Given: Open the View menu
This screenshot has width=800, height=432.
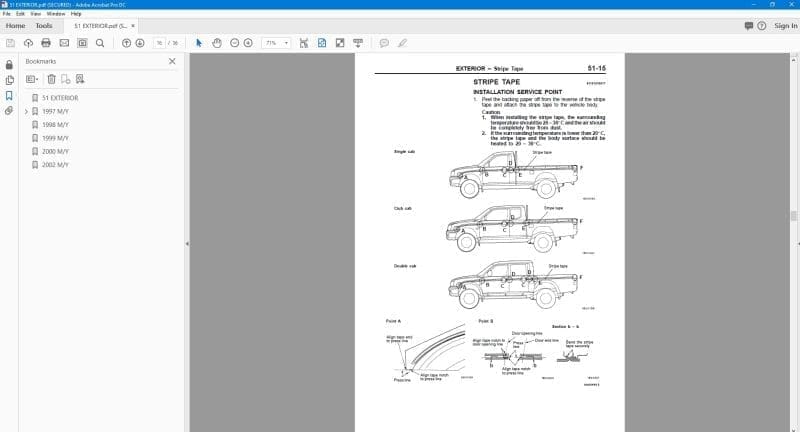Looking at the screenshot, I should pos(36,14).
